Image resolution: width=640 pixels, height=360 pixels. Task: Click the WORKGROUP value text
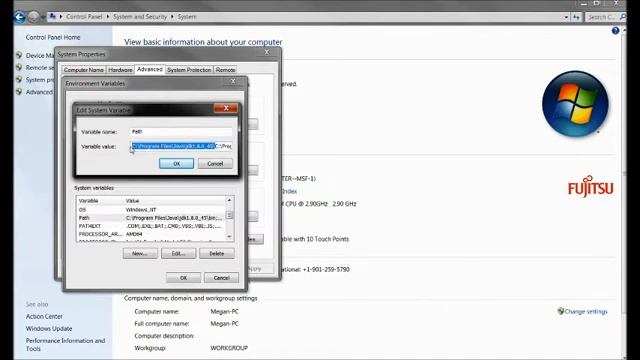pyautogui.click(x=229, y=348)
